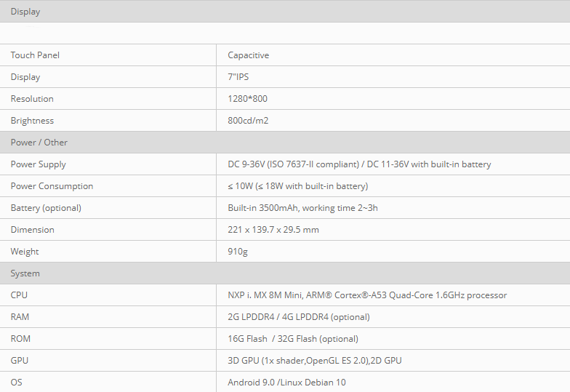Viewport: 570px width, 392px height.
Task: Click the 221 x 139.7 x 29.5 mm dimension
Action: [x=273, y=230]
